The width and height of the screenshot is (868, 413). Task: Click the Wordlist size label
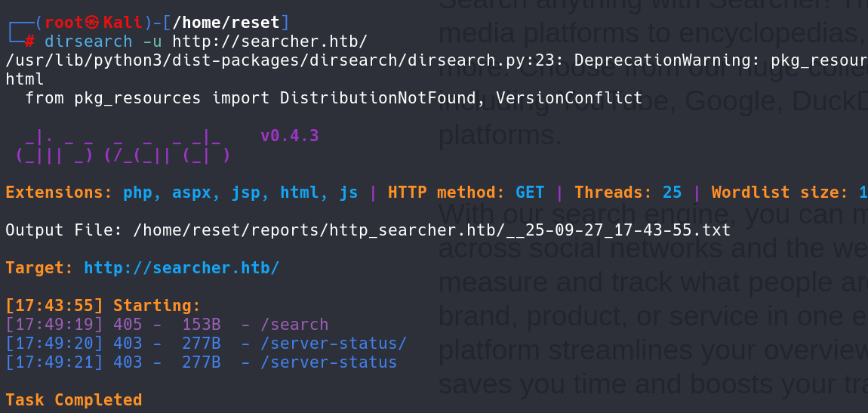pos(778,193)
